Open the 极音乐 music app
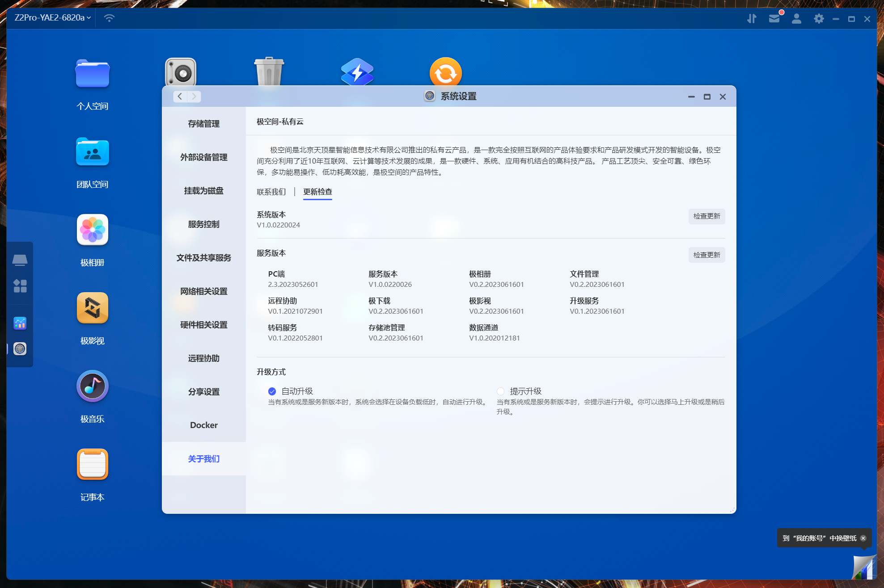884x588 pixels. coord(92,386)
